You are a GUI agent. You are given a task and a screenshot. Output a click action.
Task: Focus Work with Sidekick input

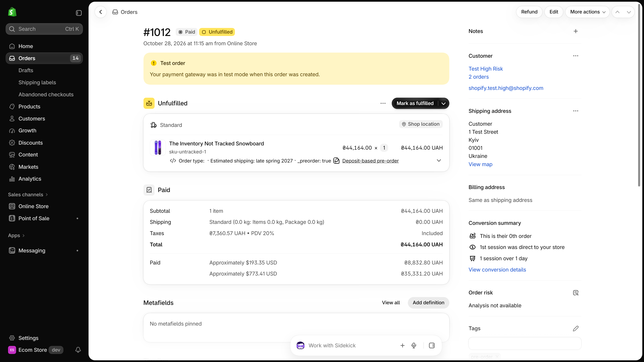click(x=350, y=345)
